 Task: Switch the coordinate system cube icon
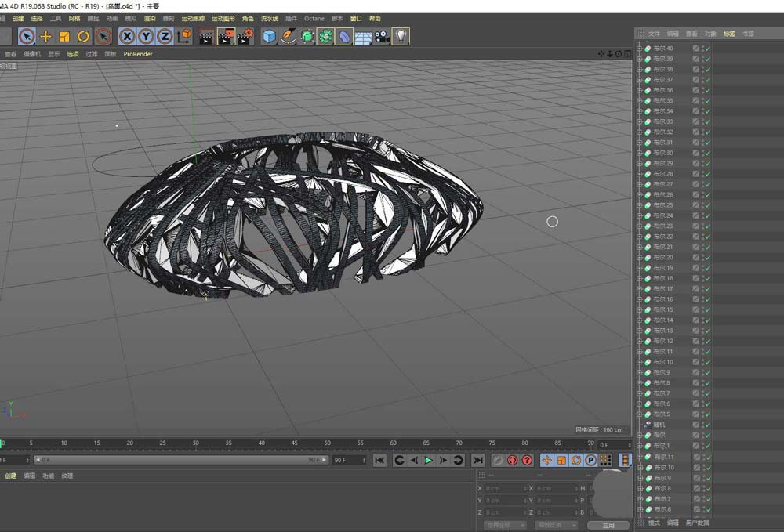click(x=184, y=36)
